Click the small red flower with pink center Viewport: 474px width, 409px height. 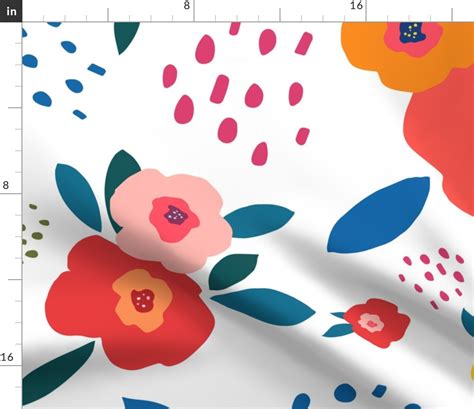click(x=377, y=323)
